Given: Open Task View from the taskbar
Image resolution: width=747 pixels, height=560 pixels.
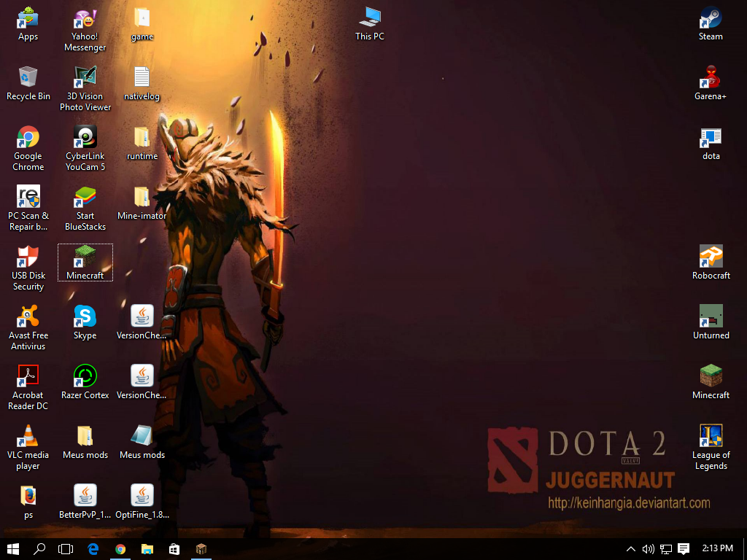Looking at the screenshot, I should point(66,549).
